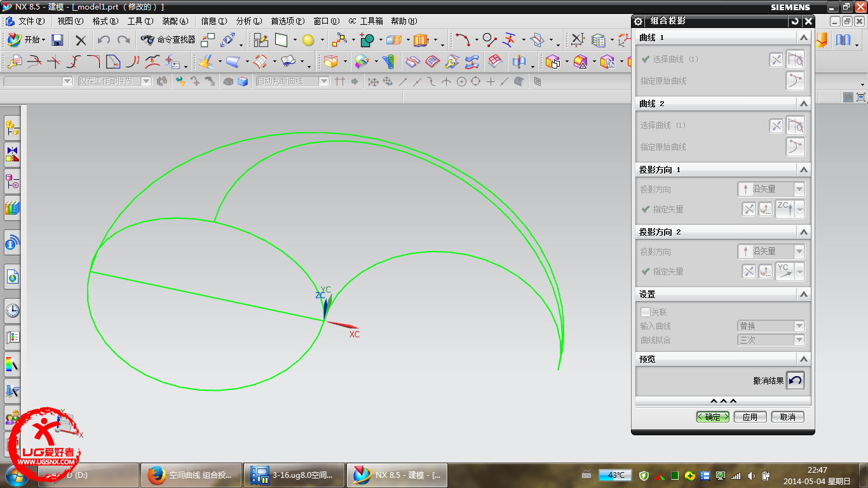Open the 视图 menu
868x488 pixels.
[71, 21]
